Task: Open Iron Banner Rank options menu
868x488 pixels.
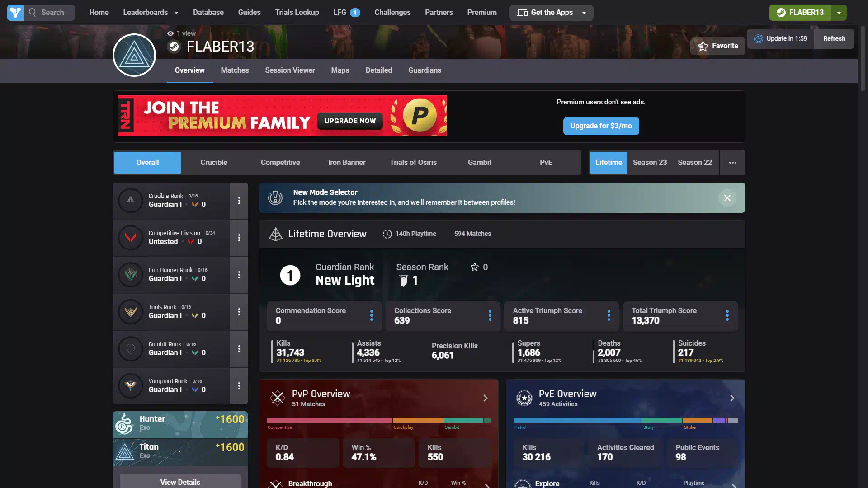Action: point(239,274)
